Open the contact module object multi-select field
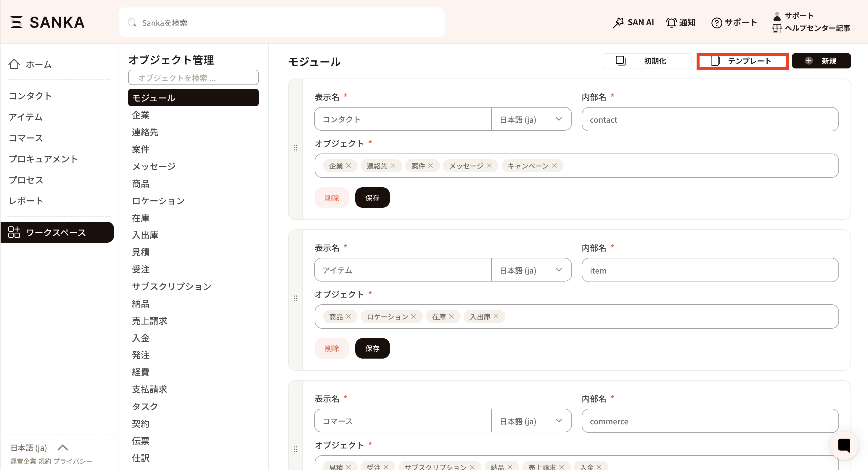The image size is (868, 470). tap(576, 165)
